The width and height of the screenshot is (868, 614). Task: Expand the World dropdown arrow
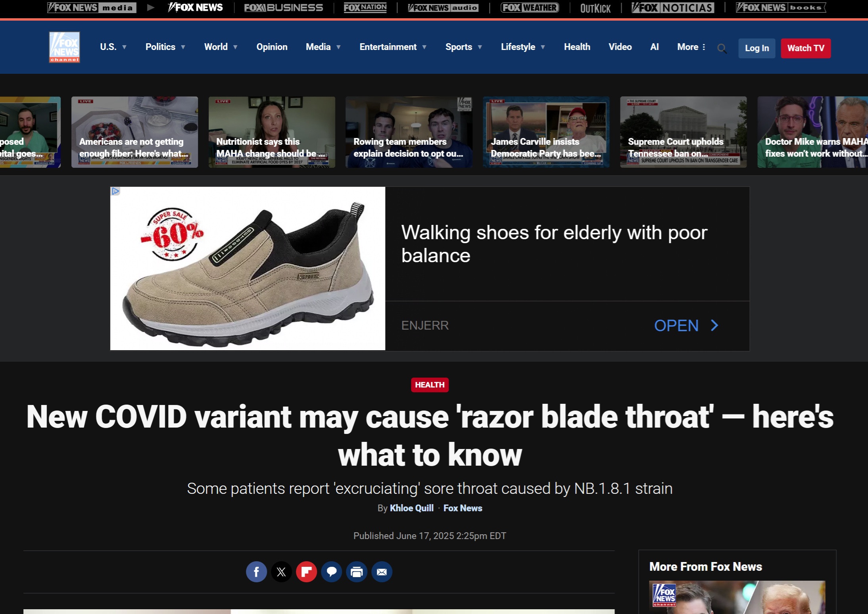[x=235, y=47]
